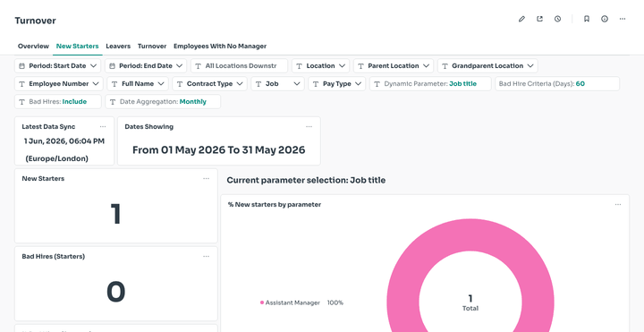Click the bookmark icon

587,19
